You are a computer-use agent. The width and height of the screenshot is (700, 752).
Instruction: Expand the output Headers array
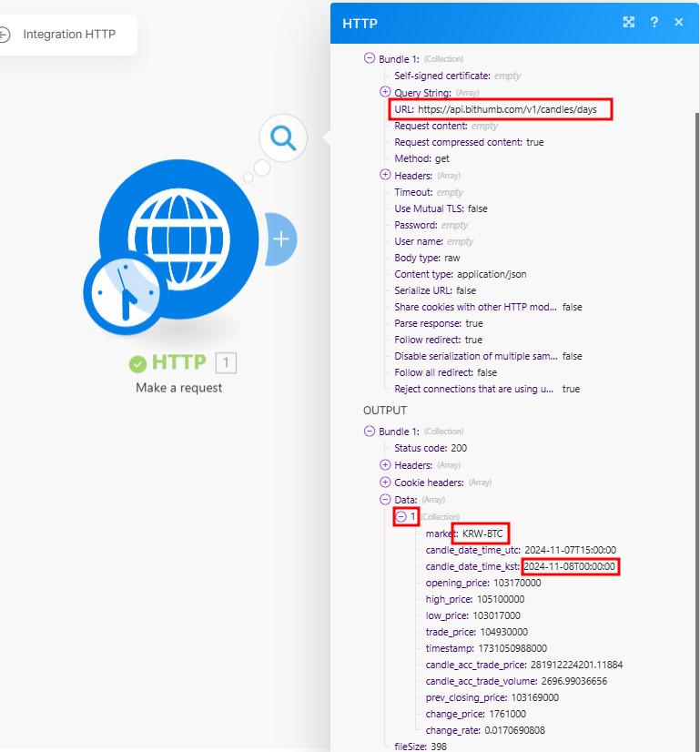point(385,464)
